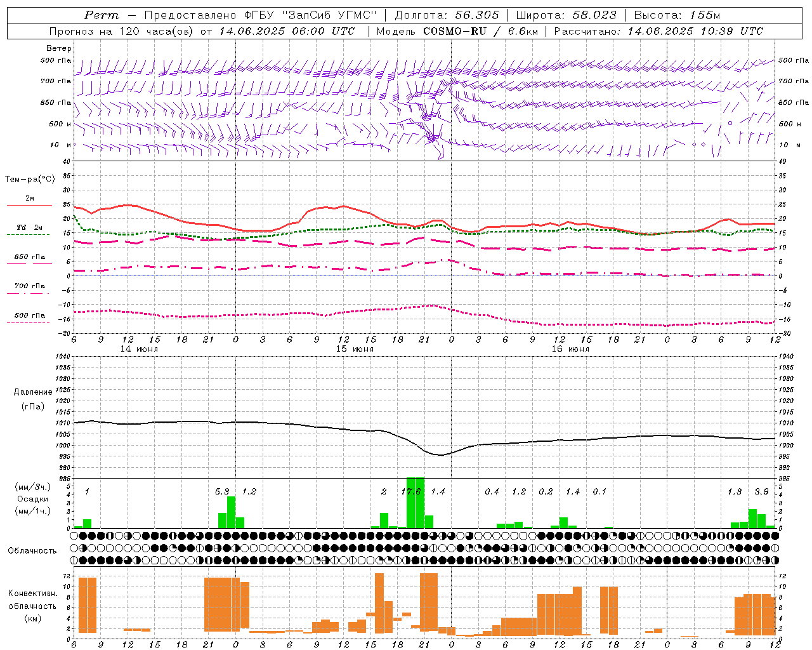Click the precipitation total "5.3"
Image resolution: width=812 pixels, height=650 pixels.
coord(222,492)
